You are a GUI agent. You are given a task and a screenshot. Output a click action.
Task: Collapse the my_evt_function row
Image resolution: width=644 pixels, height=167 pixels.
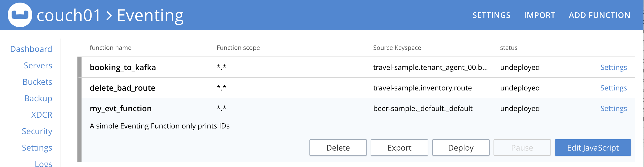(x=121, y=108)
